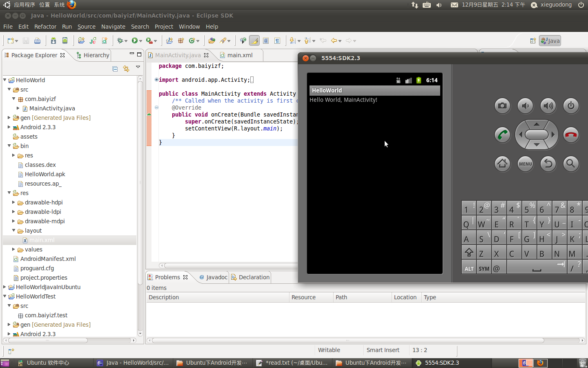Collapse the HelloWorld project node
Screen dimensions: 588x368
point(5,80)
